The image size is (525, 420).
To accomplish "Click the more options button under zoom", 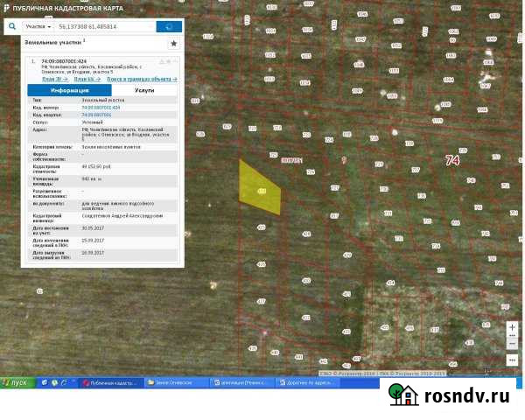I will pyautogui.click(x=513, y=359).
